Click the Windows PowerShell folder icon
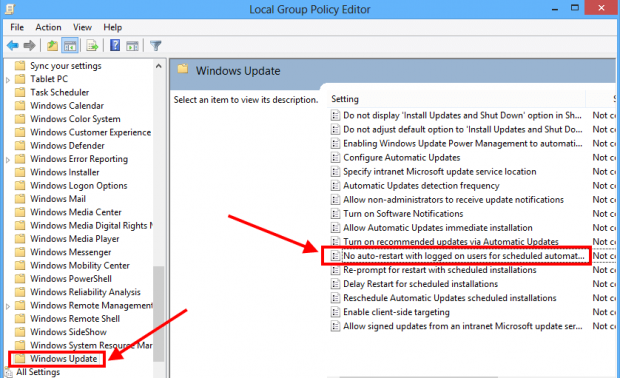 20,279
